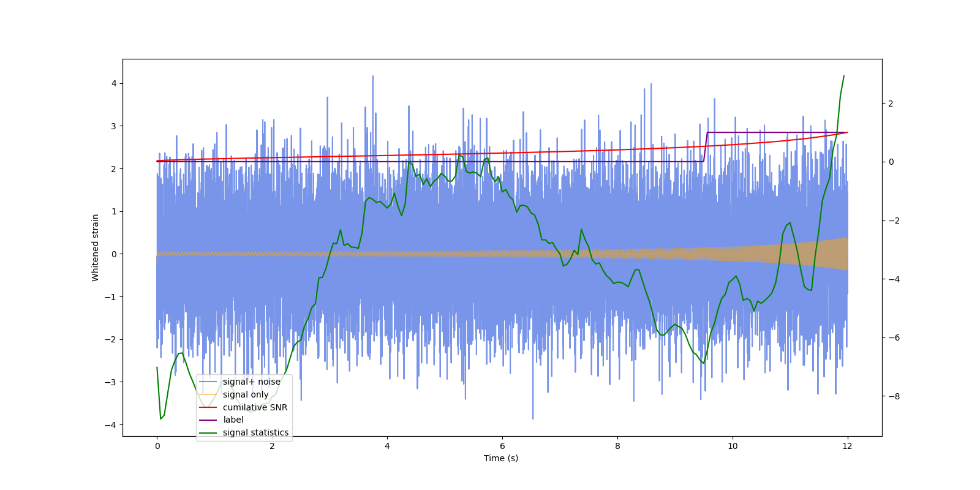980x490 pixels.
Task: Click tick label 2 on the Time axis
Action: 273,446
